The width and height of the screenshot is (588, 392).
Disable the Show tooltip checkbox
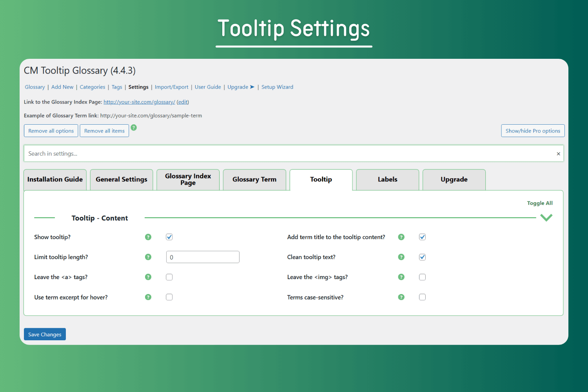pos(169,237)
